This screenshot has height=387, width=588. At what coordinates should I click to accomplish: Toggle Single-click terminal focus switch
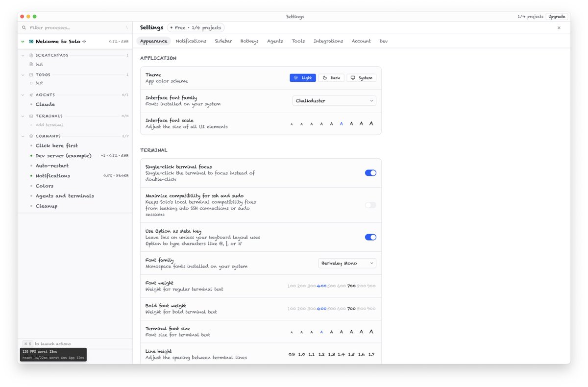point(370,173)
